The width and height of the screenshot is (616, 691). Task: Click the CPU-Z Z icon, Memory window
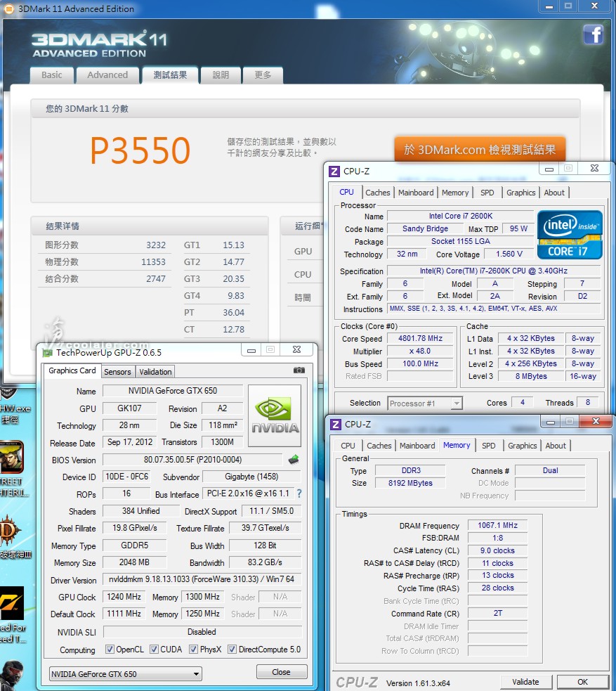[336, 425]
